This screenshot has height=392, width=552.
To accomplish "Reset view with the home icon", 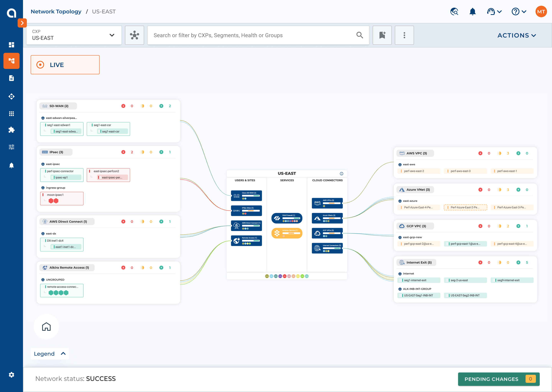I will pos(46,327).
